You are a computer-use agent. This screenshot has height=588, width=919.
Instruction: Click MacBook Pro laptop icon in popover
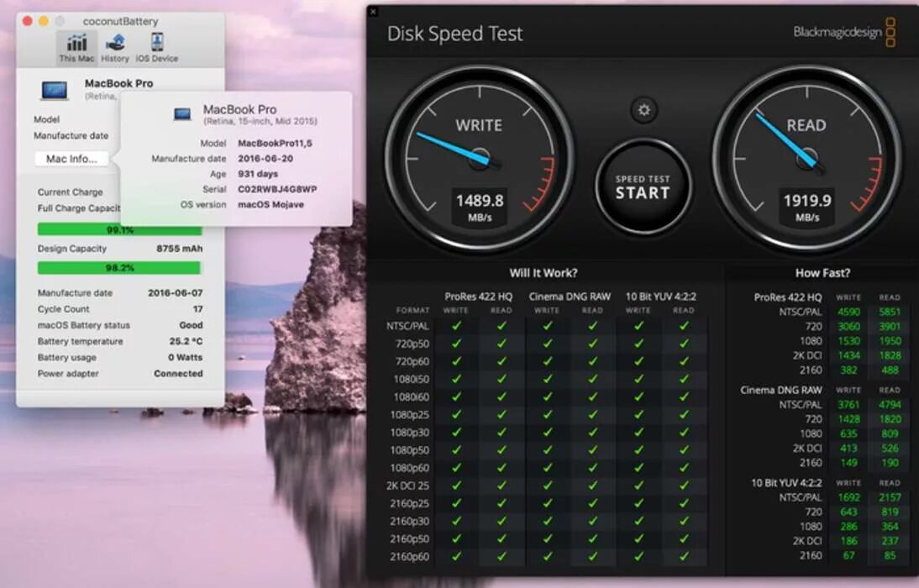click(x=182, y=113)
